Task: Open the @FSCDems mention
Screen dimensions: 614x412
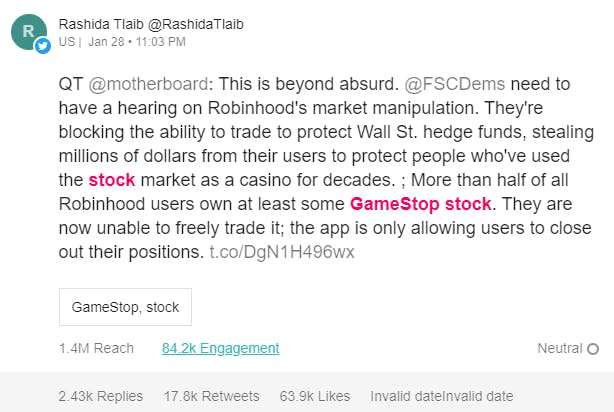Action: [455, 84]
